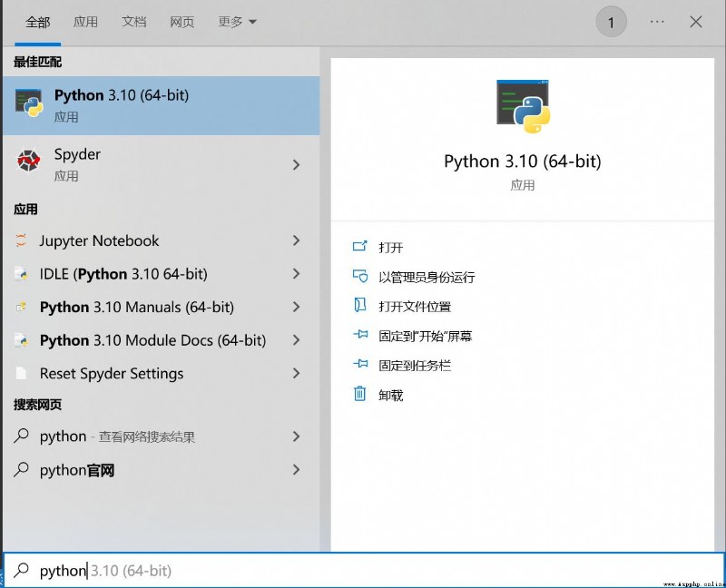Expand Python 3.10 Manuals result arrow
The height and width of the screenshot is (588, 726).
tap(297, 307)
